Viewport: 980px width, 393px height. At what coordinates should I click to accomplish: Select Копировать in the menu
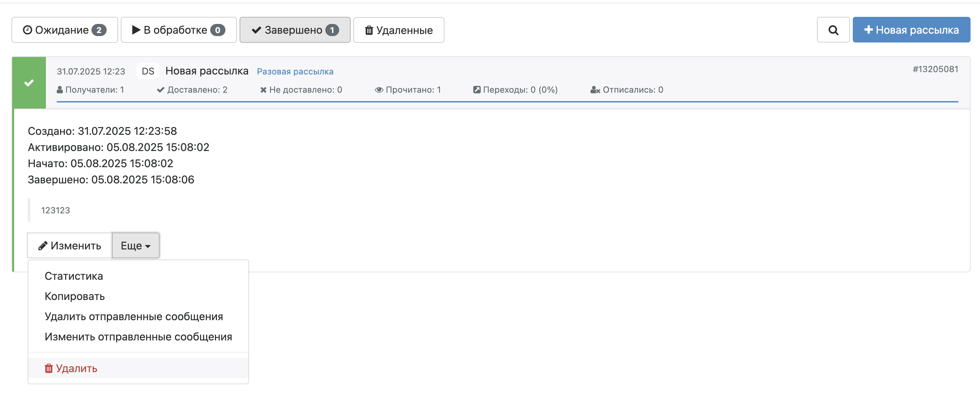(75, 297)
